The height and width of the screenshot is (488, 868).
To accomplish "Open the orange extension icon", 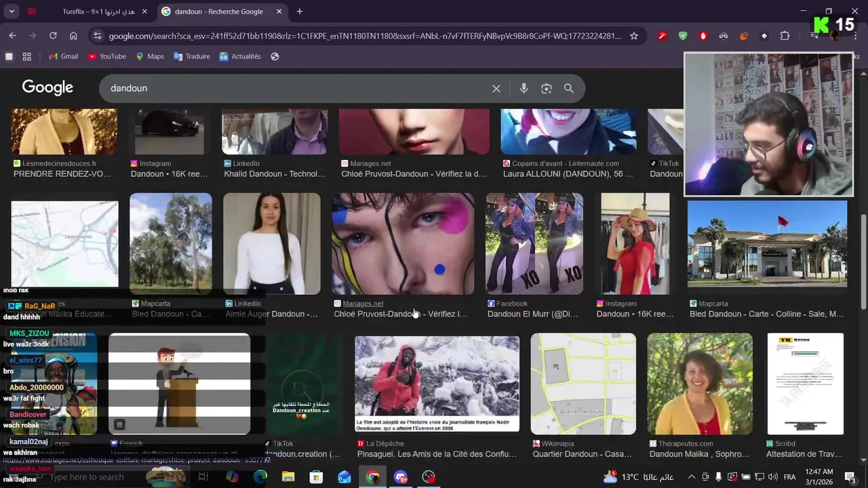I will pyautogui.click(x=744, y=36).
